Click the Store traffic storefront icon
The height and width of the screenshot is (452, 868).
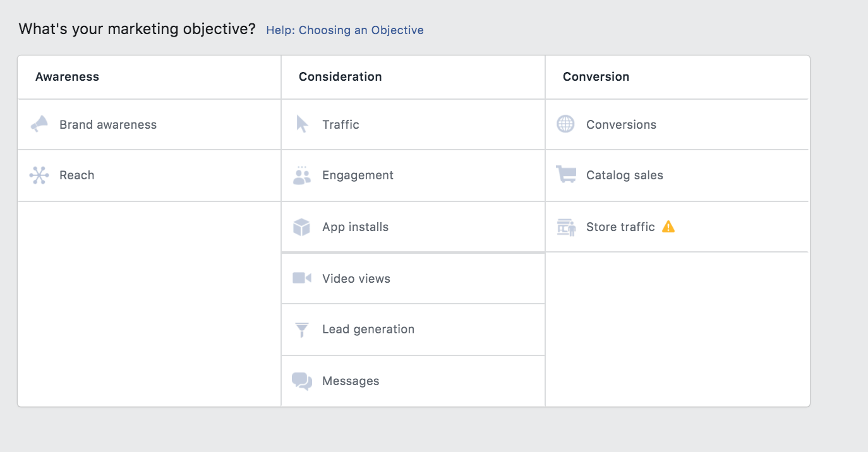point(566,227)
